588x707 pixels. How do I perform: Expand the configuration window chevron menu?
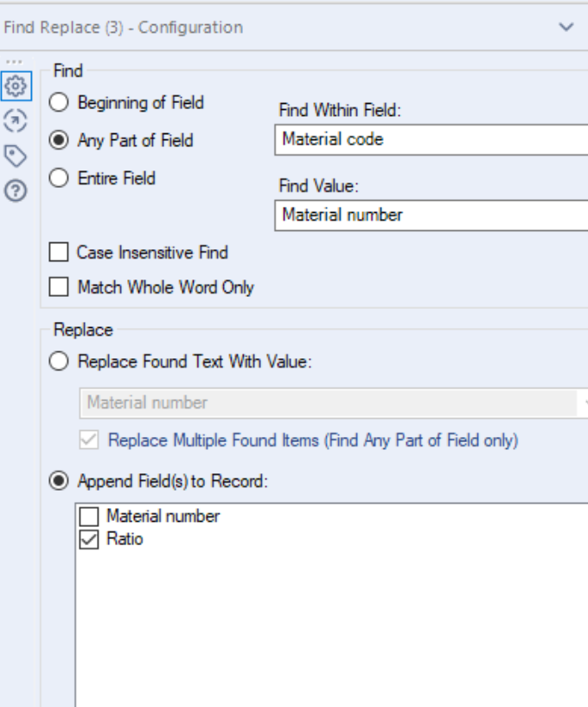(x=566, y=28)
